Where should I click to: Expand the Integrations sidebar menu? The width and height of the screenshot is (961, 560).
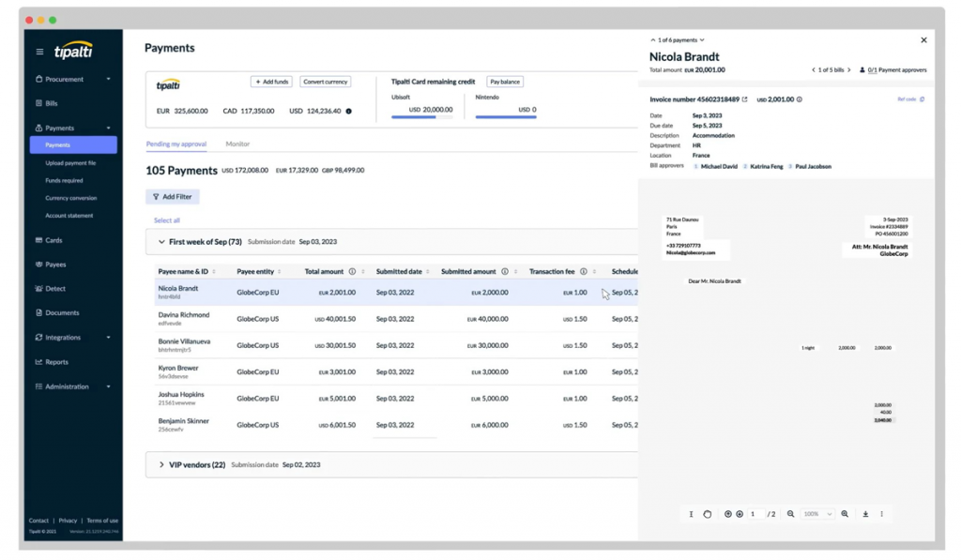coord(109,338)
